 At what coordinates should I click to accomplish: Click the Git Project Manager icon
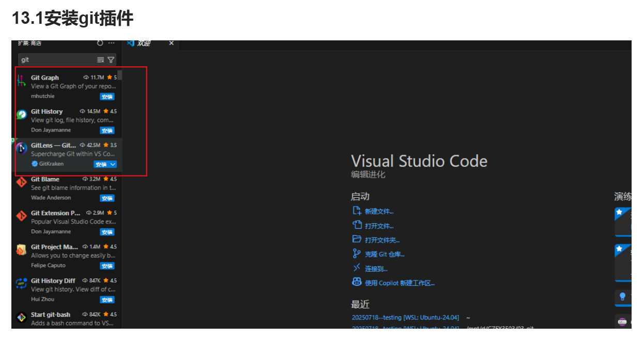(x=21, y=250)
